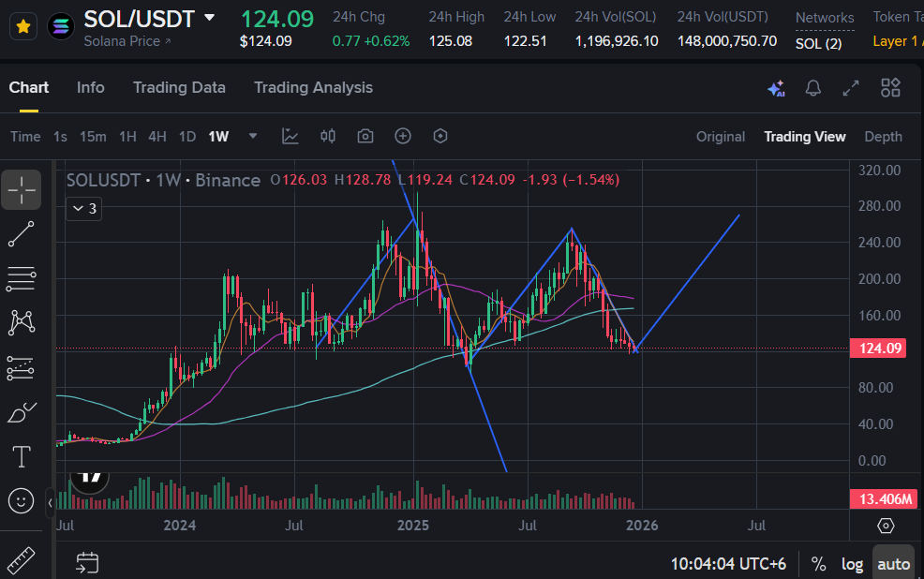Click the 24h Vol(SOL) value 1,196,926.10
The height and width of the screenshot is (579, 924).
point(617,41)
